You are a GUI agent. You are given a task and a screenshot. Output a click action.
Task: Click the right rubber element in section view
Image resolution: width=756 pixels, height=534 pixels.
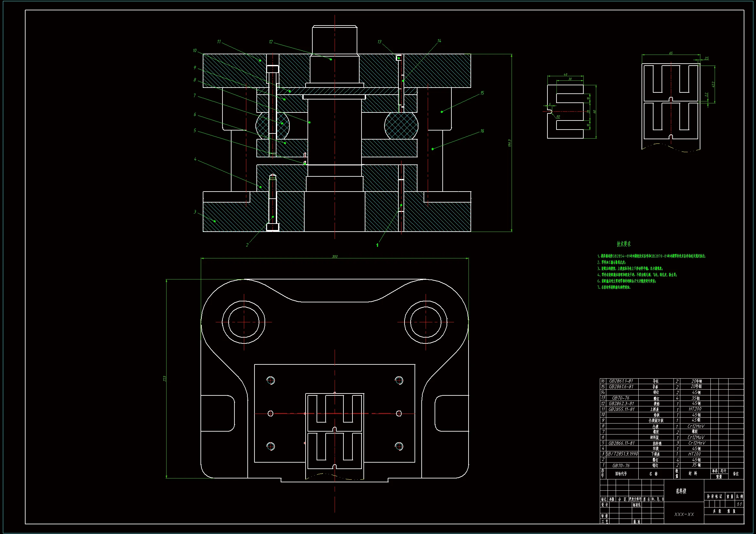tap(401, 126)
